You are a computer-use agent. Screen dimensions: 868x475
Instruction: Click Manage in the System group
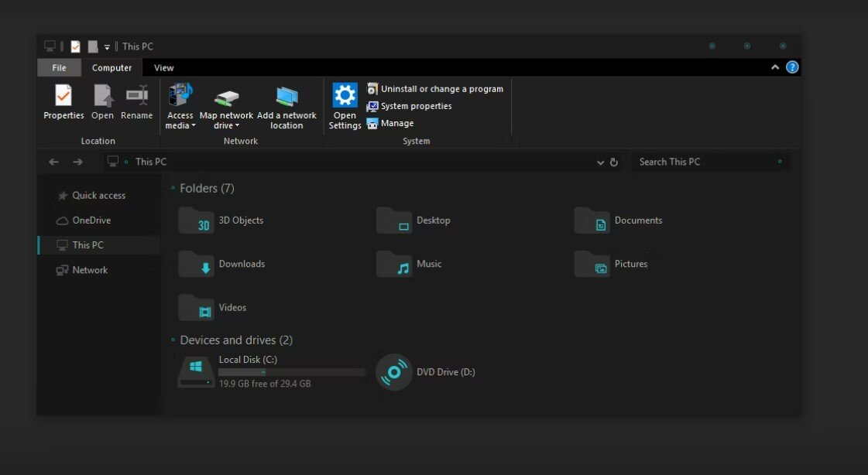coord(390,123)
